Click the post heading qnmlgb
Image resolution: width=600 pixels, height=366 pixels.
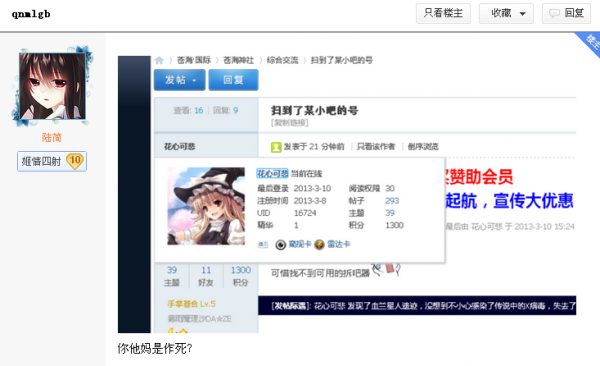[31, 14]
